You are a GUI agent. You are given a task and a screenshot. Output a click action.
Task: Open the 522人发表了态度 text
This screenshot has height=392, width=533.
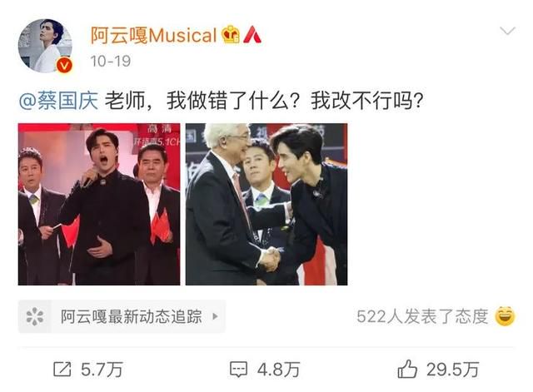[422, 316]
